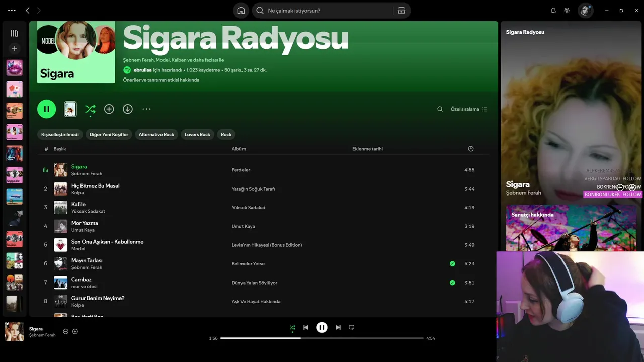Image resolution: width=644 pixels, height=362 pixels.
Task: Skip to the previous track
Action: click(x=306, y=327)
